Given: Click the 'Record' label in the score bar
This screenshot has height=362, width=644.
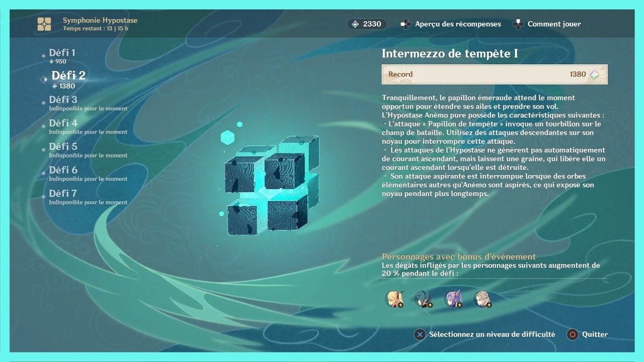Looking at the screenshot, I should tap(400, 74).
